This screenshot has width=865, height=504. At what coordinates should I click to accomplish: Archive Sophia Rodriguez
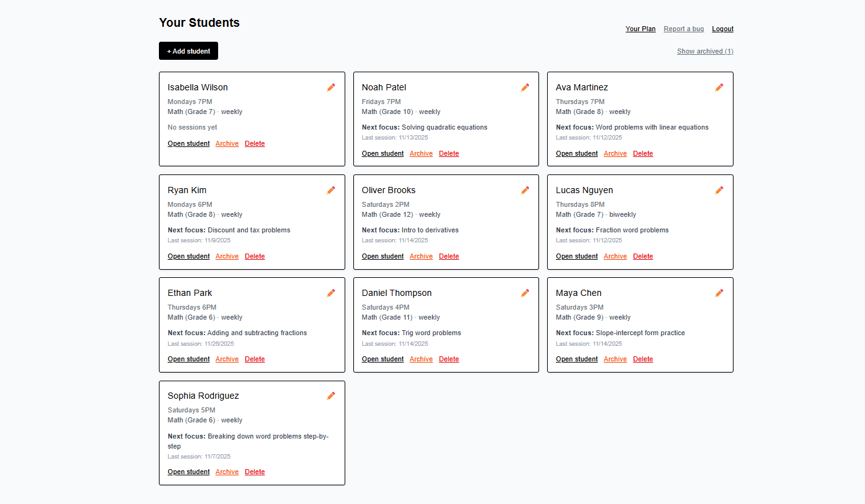(227, 472)
